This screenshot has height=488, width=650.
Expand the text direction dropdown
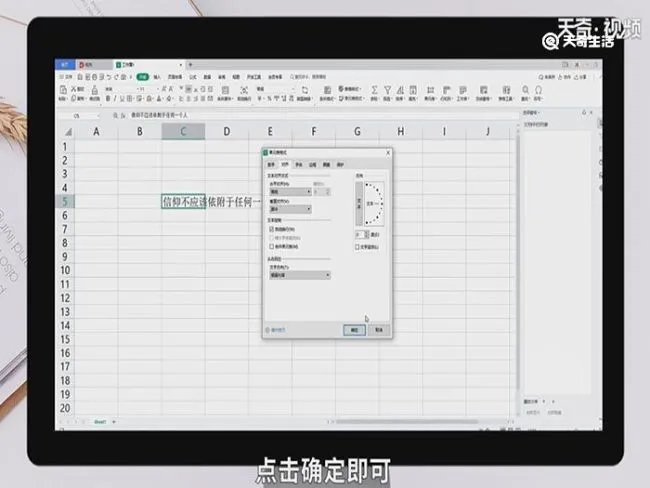point(300,275)
